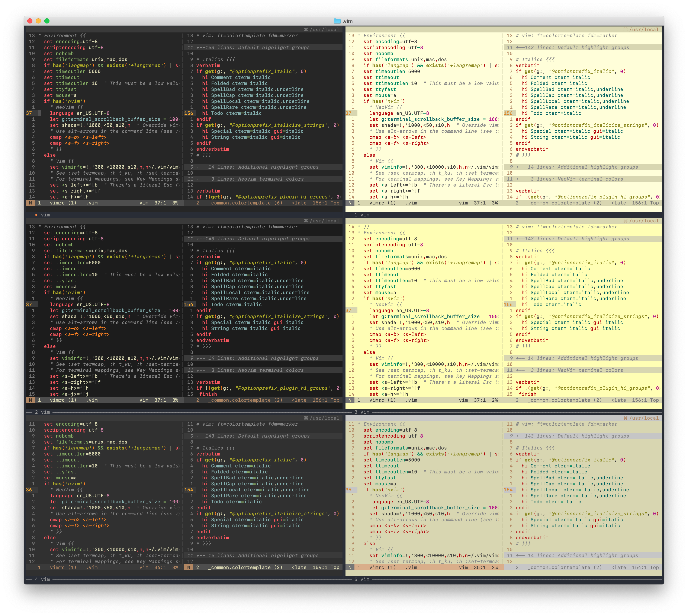Screen dimensions: 688x616
Task: Click the /usr/local path in middle-right pane header
Action: 644,221
